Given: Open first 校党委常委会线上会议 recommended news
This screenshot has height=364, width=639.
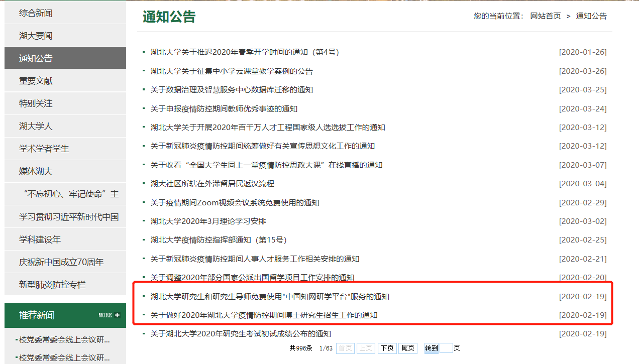Looking at the screenshot, I should coord(64,340).
